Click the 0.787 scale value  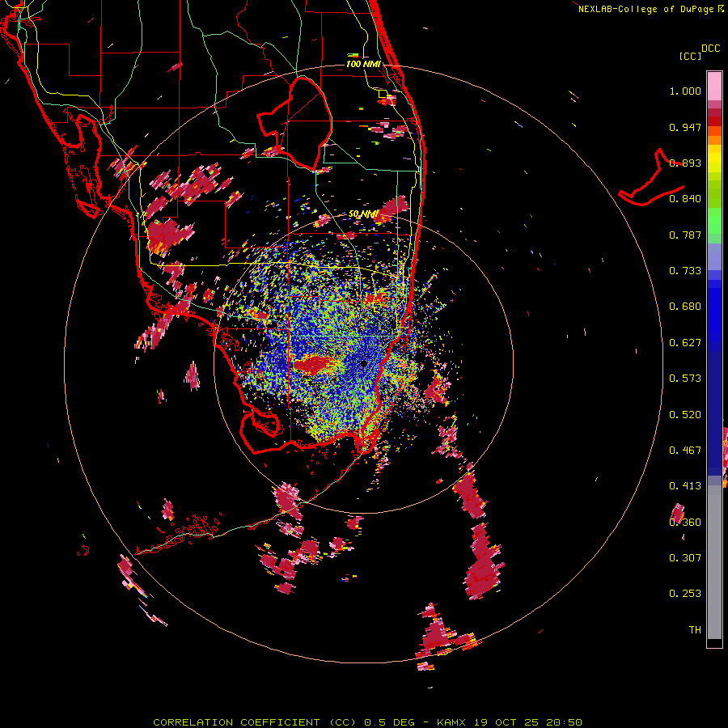point(685,235)
